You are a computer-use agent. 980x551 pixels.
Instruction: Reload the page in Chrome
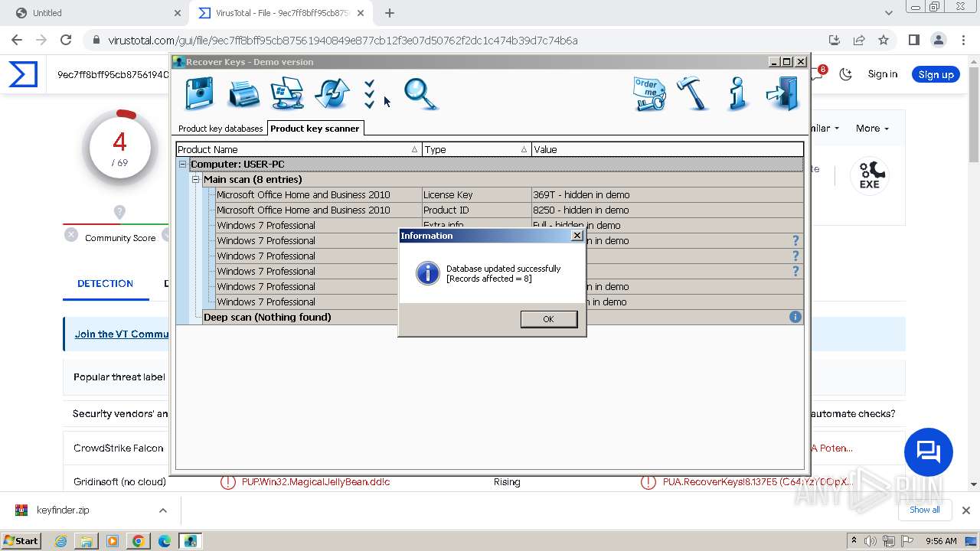(x=66, y=40)
